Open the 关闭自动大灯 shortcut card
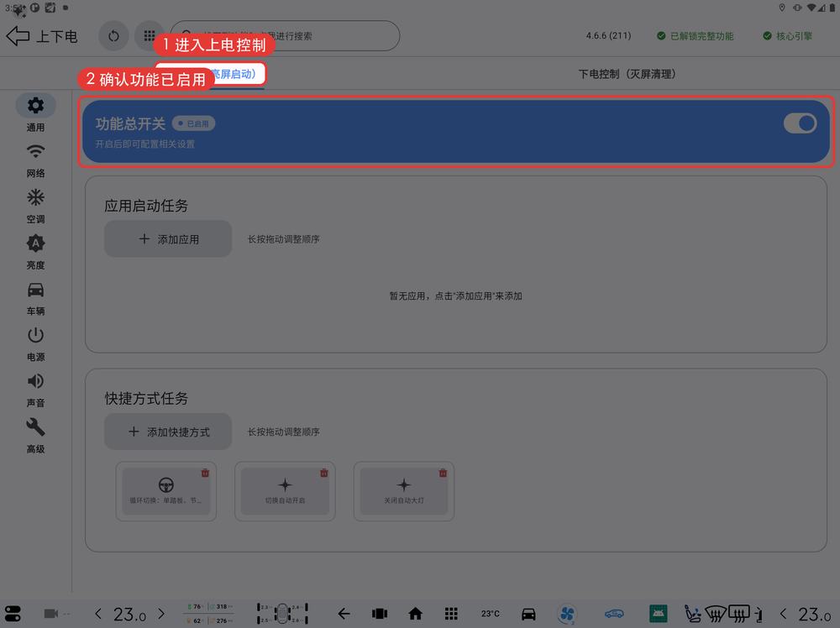Image resolution: width=840 pixels, height=628 pixels. click(404, 491)
